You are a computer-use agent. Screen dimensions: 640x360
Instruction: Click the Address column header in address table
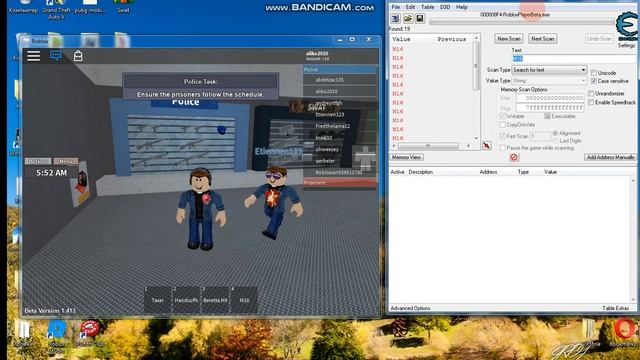488,172
